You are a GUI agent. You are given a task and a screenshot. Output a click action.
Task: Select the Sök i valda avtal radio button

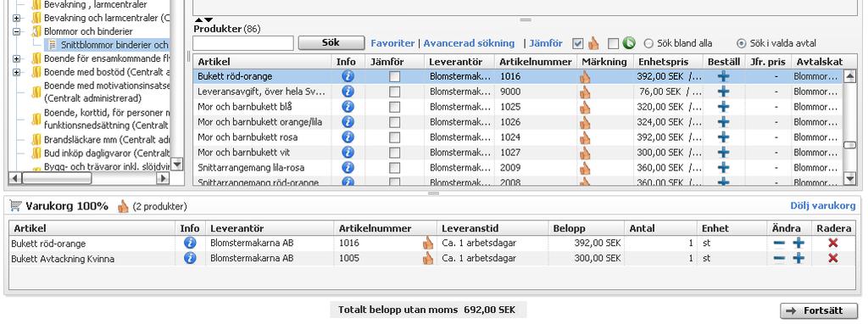741,43
